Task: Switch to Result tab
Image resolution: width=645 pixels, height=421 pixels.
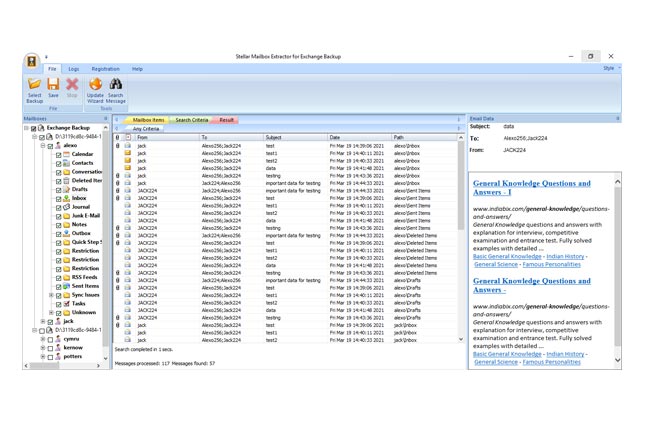Action: (x=226, y=120)
